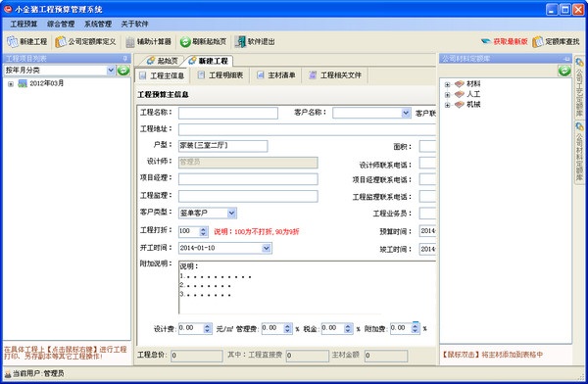Expand the 人工 tree node

click(x=447, y=95)
